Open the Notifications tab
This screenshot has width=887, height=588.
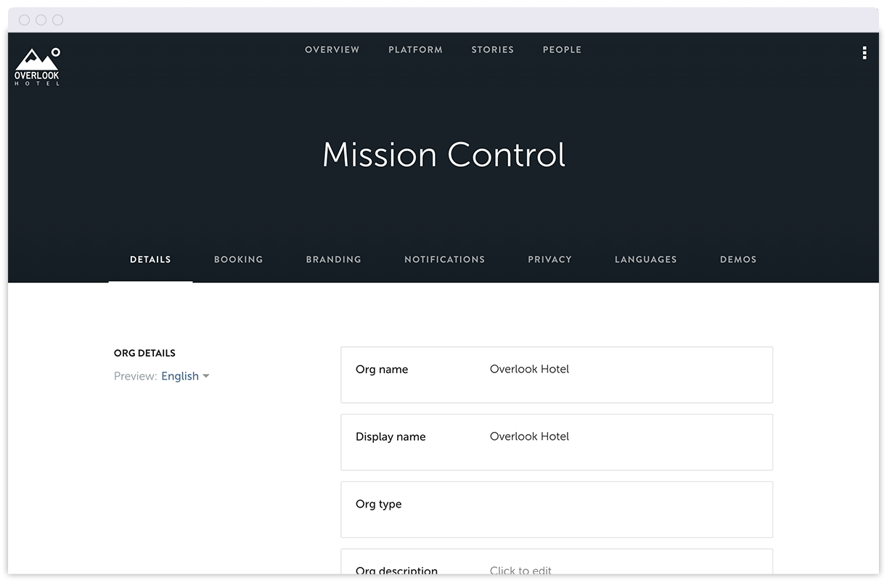[x=444, y=260]
